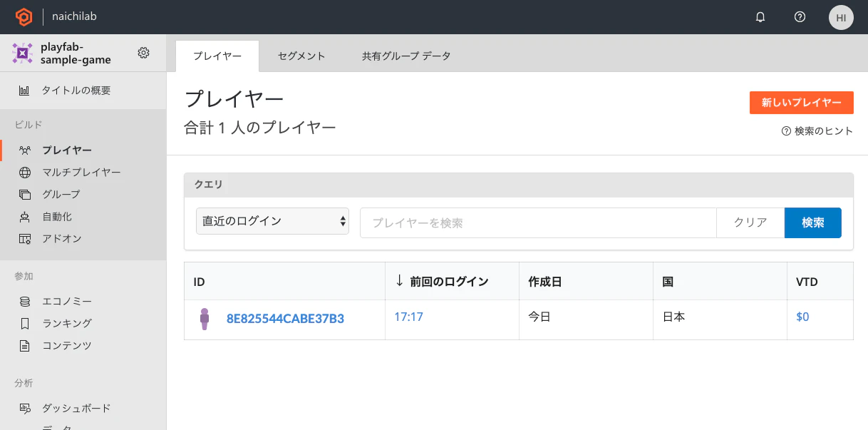Click the 検索のヒント question icon
This screenshot has width=868, height=430.
click(x=787, y=131)
